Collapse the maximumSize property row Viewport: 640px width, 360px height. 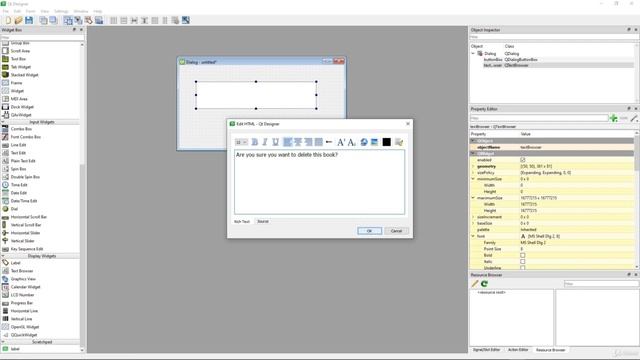(x=473, y=198)
